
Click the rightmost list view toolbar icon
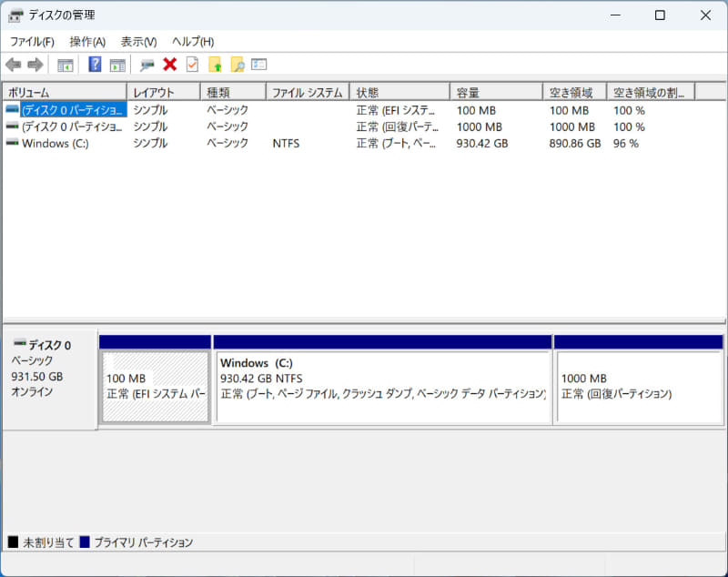point(258,64)
